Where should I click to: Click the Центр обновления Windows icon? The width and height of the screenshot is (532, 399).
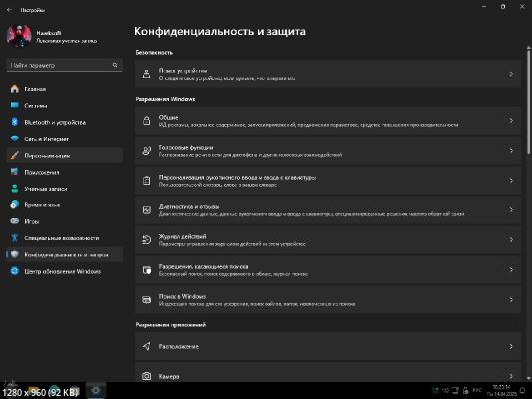(15, 271)
